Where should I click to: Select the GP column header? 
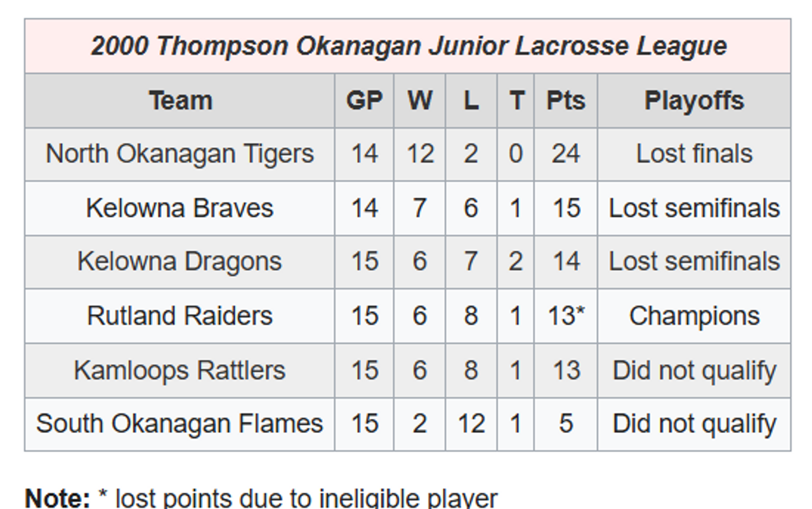[x=364, y=101]
